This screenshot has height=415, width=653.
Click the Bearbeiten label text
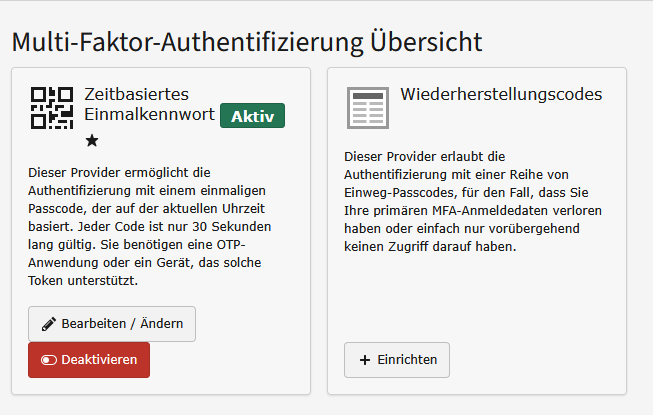[94, 323]
